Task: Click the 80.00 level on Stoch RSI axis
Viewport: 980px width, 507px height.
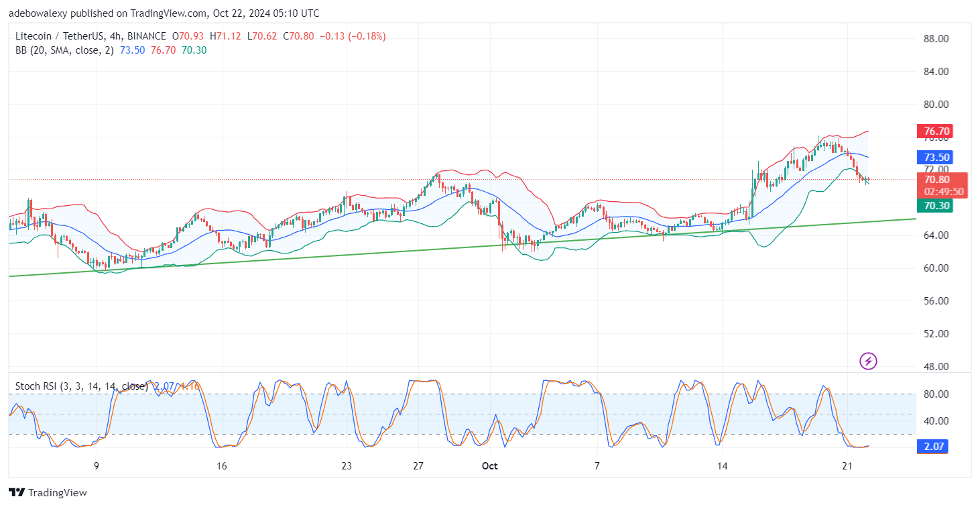Action: point(935,394)
